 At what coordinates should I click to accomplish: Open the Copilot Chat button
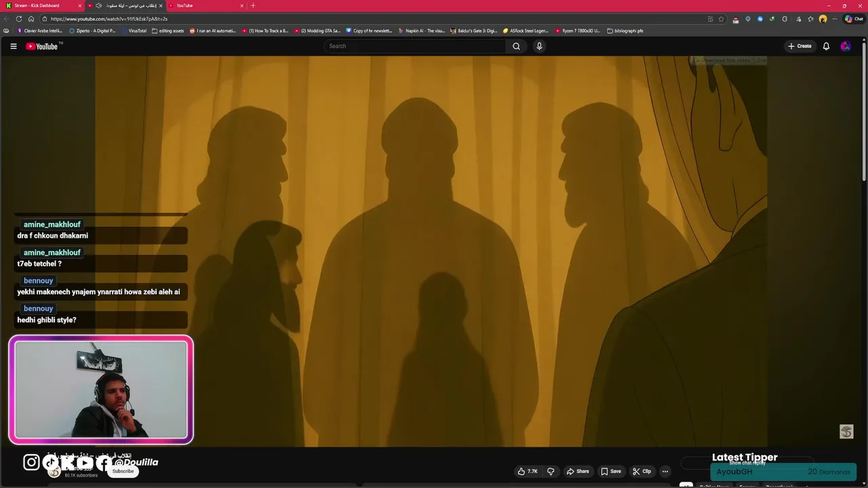pos(853,19)
